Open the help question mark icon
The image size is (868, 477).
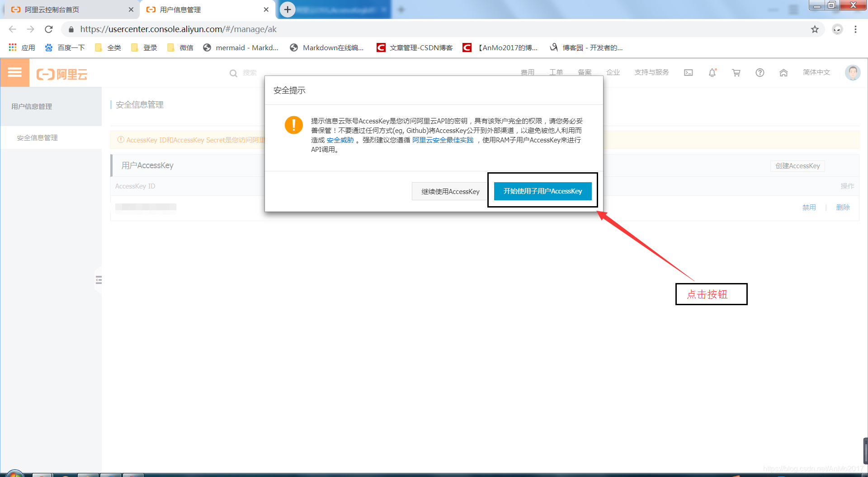click(x=760, y=72)
